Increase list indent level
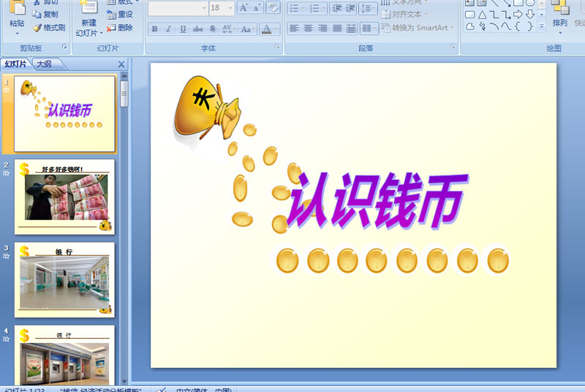The image size is (585, 392). [350, 8]
